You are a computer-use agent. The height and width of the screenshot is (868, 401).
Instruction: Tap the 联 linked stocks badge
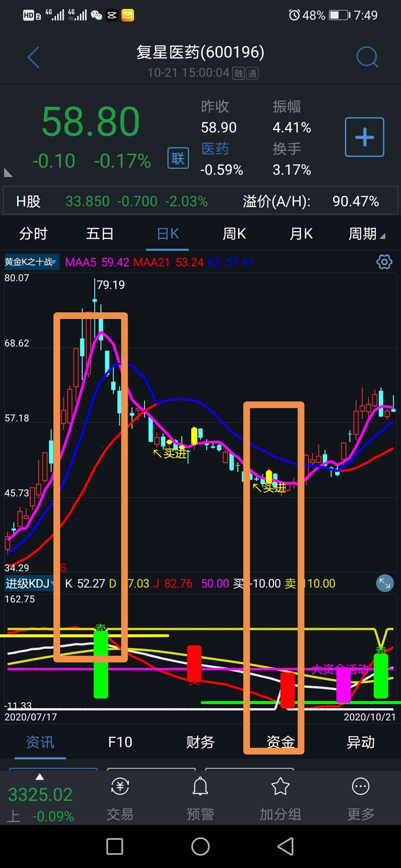pos(178,158)
